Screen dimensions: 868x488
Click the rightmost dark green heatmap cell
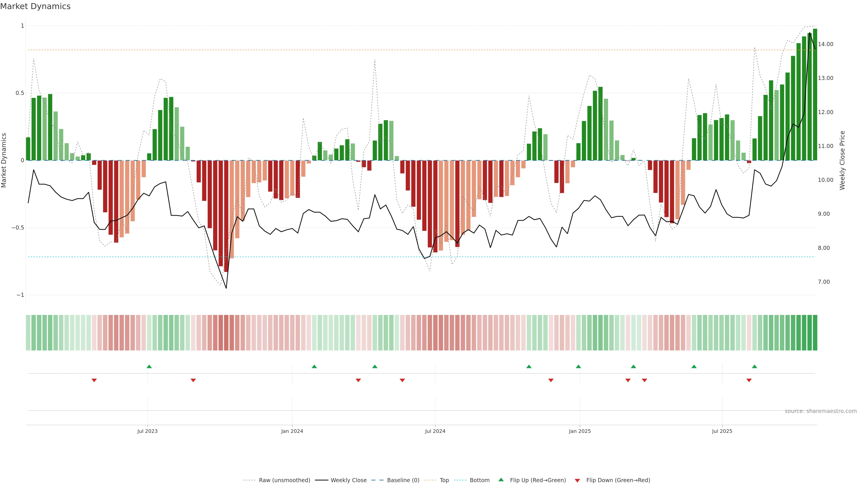click(x=815, y=333)
